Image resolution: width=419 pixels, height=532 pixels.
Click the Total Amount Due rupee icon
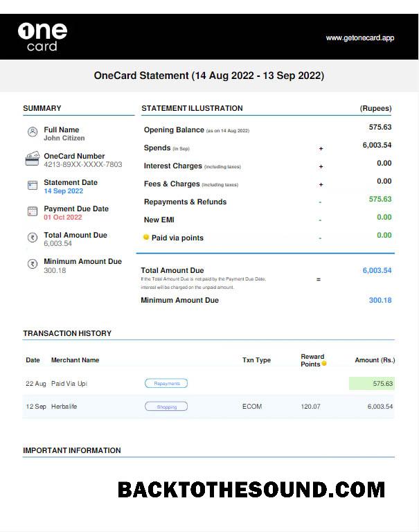tap(33, 238)
